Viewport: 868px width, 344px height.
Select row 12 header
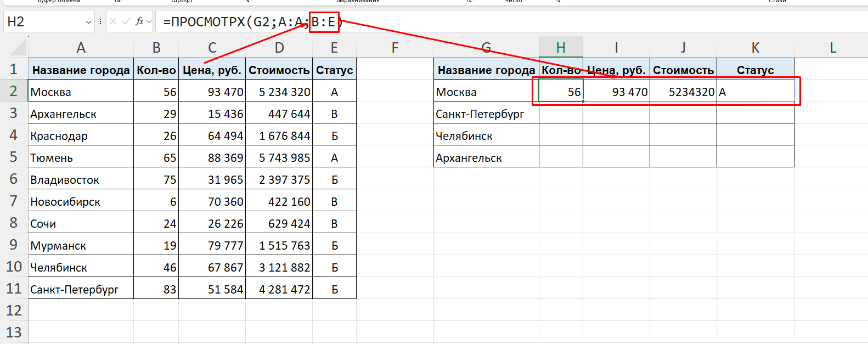pos(14,311)
